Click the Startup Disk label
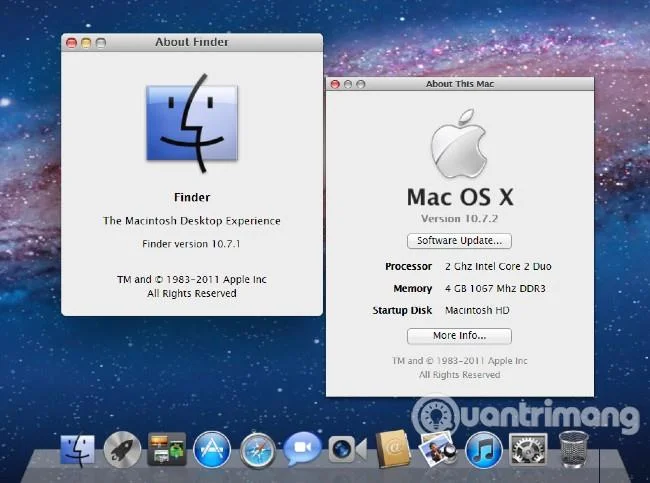This screenshot has height=483, width=650. [402, 311]
